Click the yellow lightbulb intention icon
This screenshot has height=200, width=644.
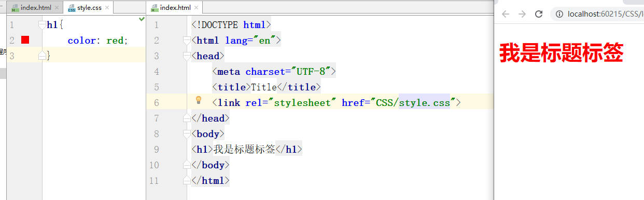click(198, 100)
